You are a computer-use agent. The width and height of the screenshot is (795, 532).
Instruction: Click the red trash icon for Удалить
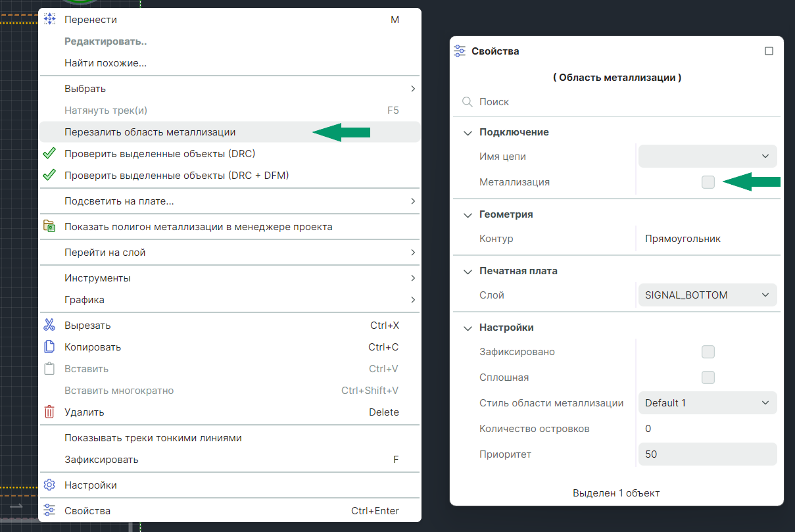point(49,412)
